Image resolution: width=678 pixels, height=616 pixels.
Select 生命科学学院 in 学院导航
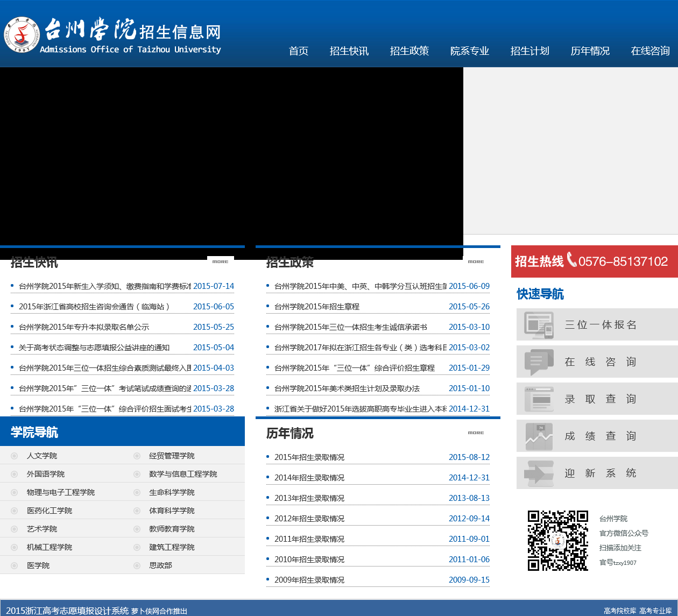(172, 492)
